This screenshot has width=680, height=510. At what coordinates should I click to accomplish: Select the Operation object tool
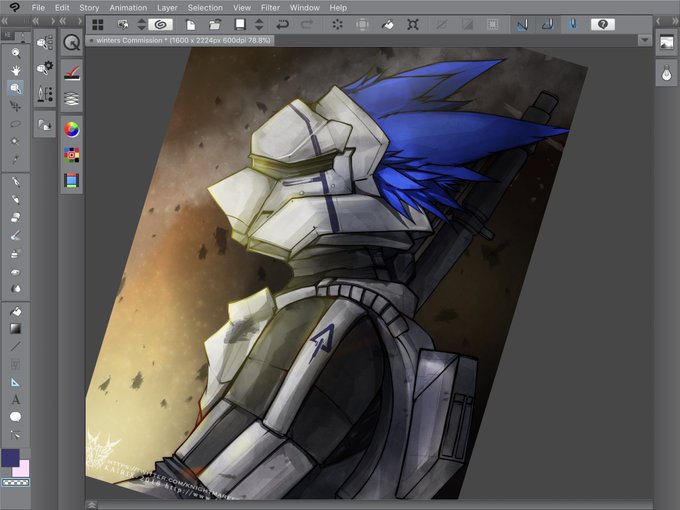click(16, 88)
